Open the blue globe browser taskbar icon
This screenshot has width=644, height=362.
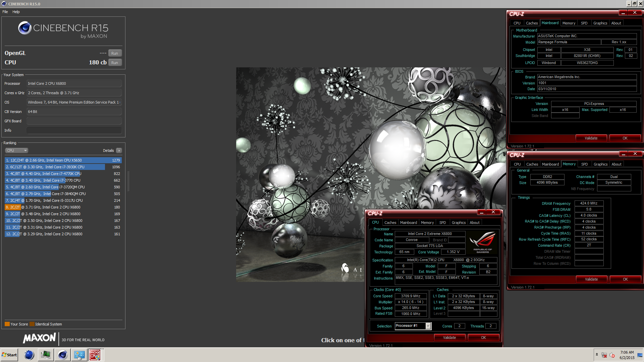pyautogui.click(x=29, y=355)
